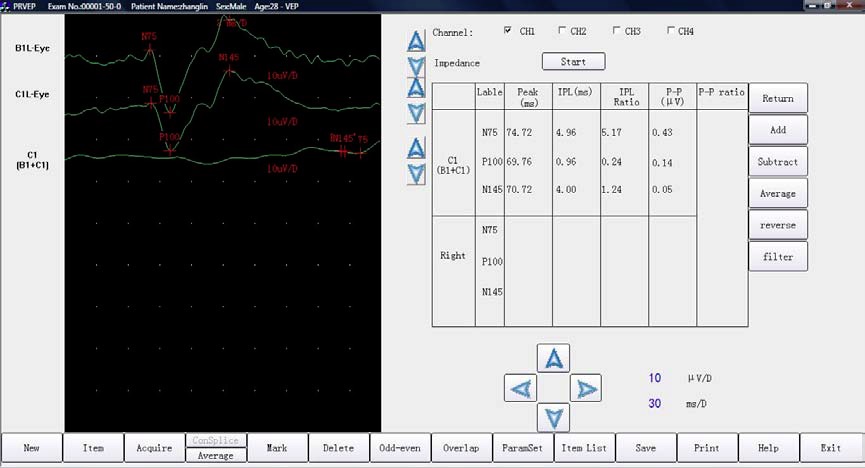
Task: Start the impedance test
Action: (574, 61)
